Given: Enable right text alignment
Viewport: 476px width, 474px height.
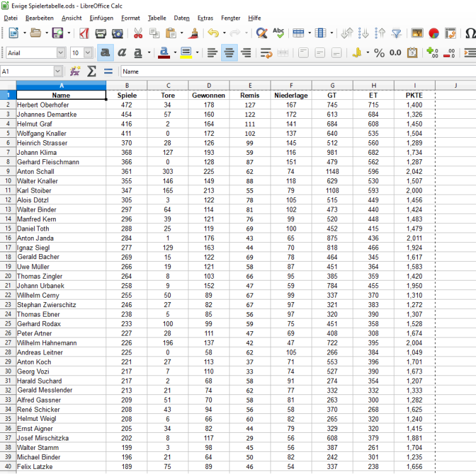Looking at the screenshot, I should [x=247, y=52].
